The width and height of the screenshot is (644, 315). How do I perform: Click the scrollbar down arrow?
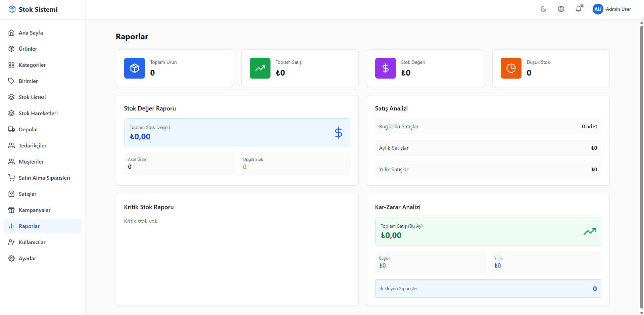[x=642, y=313]
